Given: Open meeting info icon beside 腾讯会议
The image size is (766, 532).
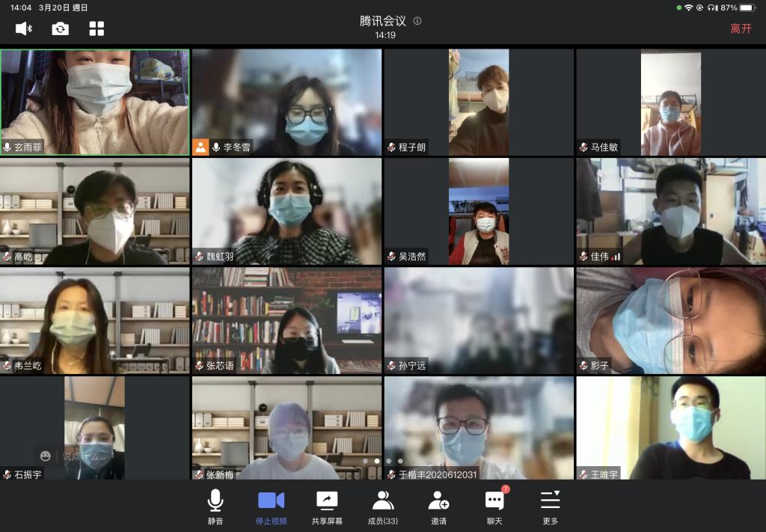Looking at the screenshot, I should [x=417, y=21].
